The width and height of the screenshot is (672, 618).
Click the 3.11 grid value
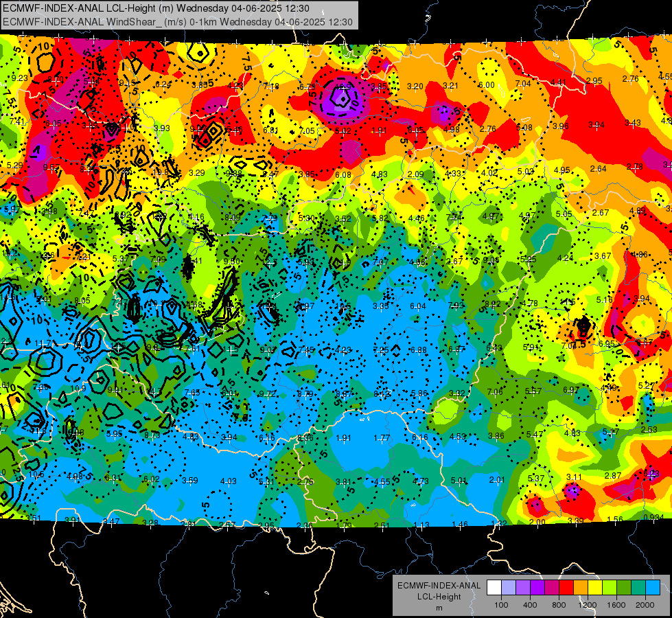point(575,477)
